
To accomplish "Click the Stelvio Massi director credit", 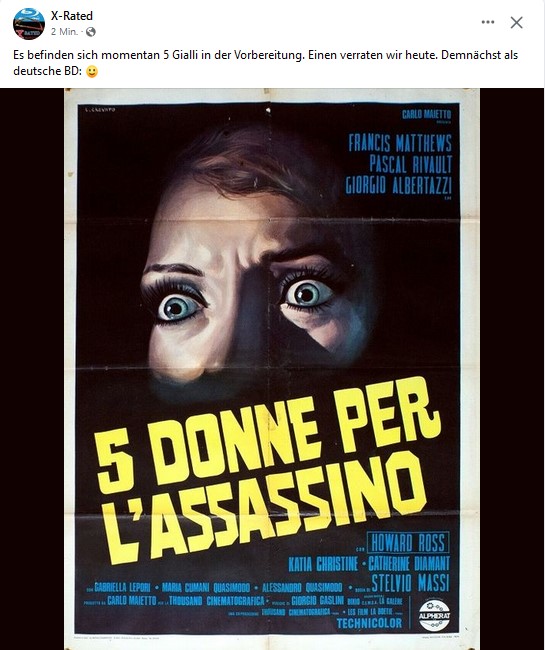I will pos(410,583).
